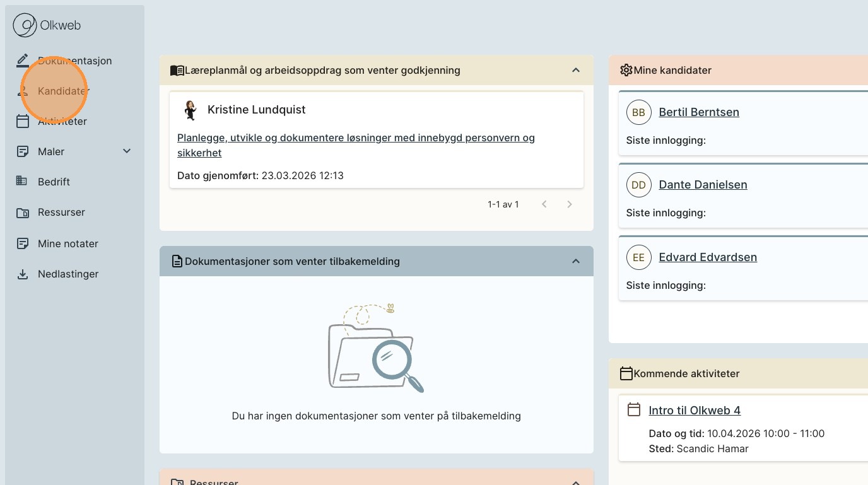Click the Bedrift building icon
868x485 pixels.
click(x=22, y=182)
